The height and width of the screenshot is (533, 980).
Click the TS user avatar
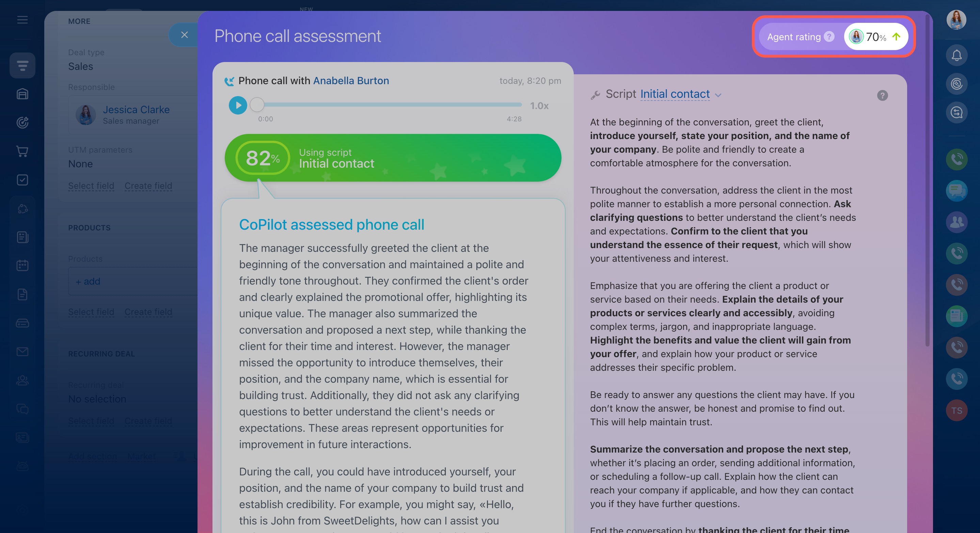click(957, 410)
